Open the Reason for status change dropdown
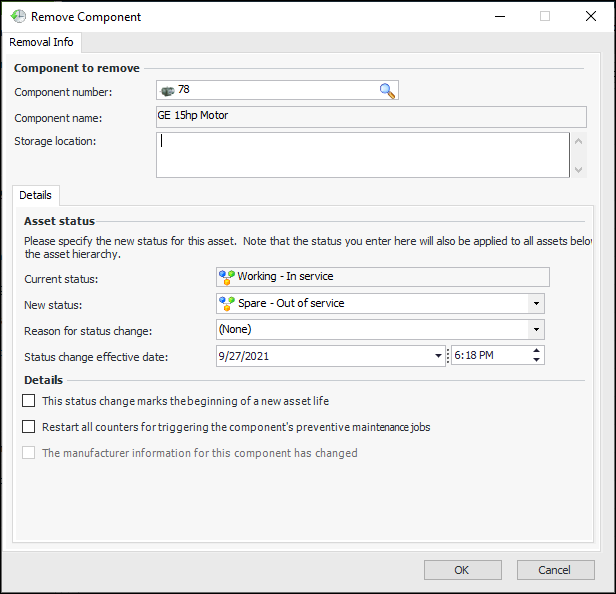The image size is (616, 594). pos(537,329)
